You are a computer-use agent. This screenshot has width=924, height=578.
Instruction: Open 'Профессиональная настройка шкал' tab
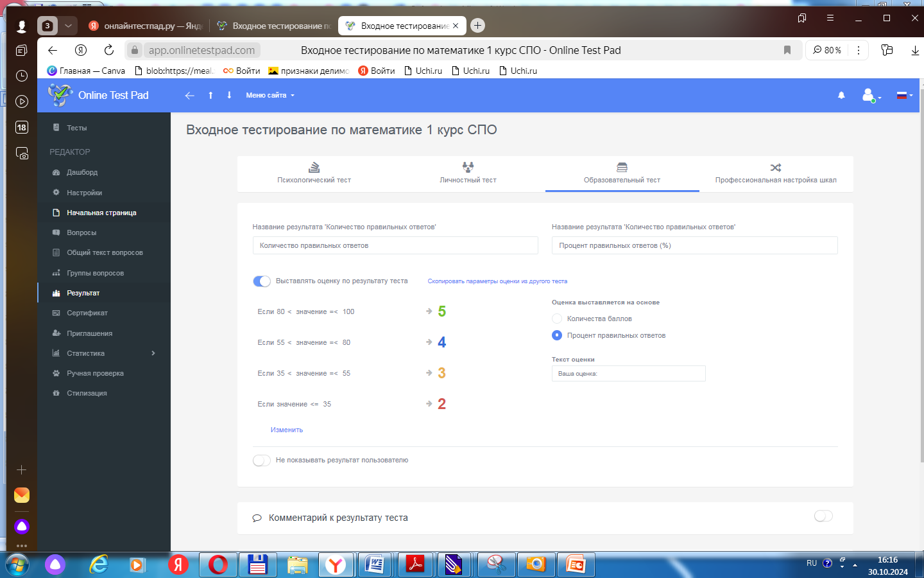(775, 173)
